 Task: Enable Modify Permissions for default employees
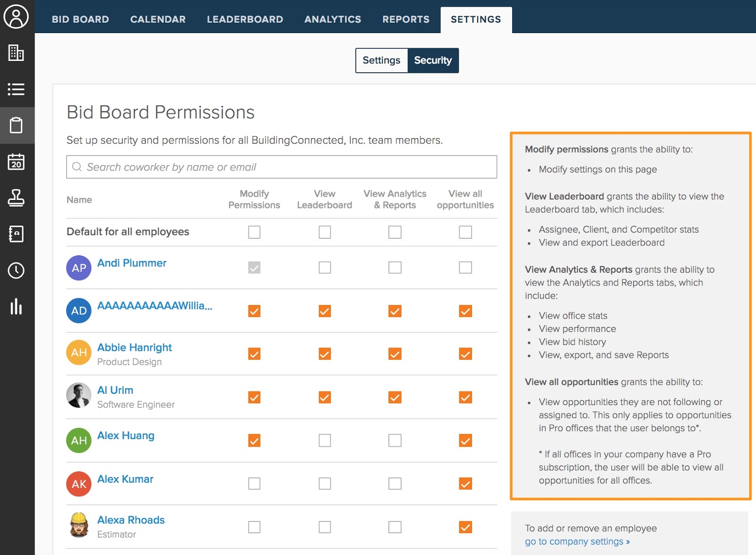coord(254,232)
